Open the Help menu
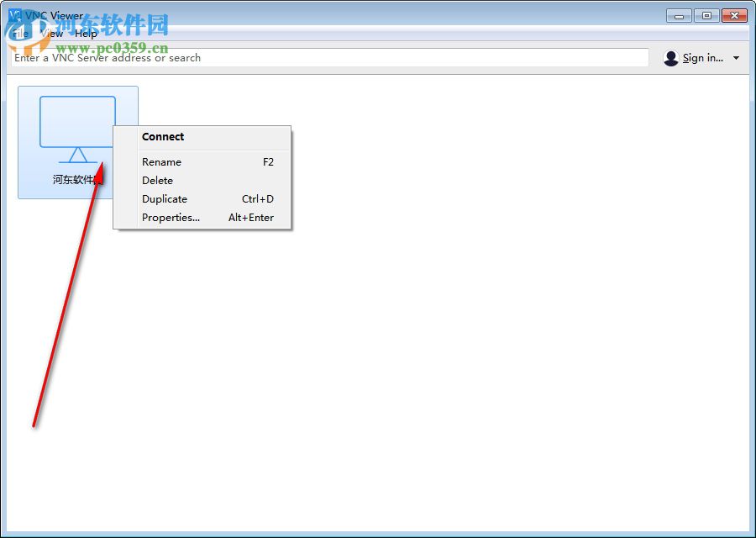Image resolution: width=756 pixels, height=538 pixels. click(x=85, y=33)
